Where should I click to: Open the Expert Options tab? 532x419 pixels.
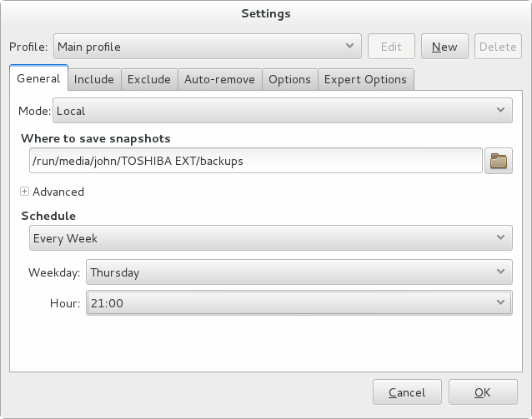[x=365, y=80]
